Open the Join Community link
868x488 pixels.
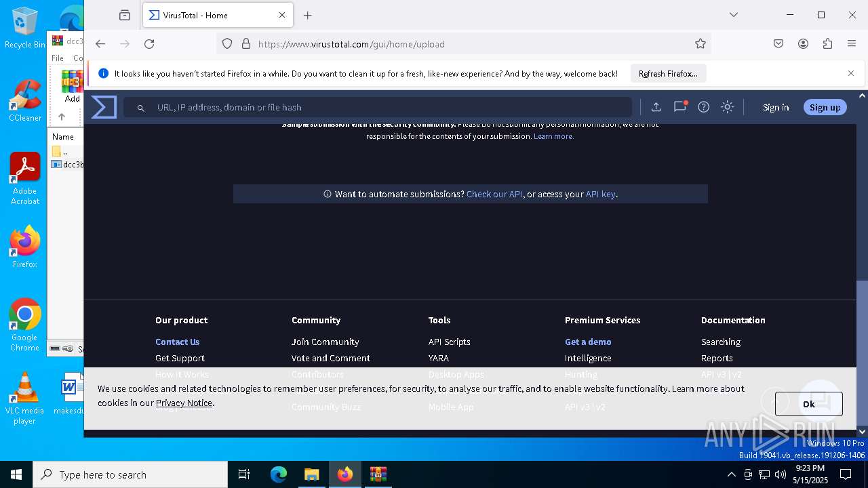(325, 342)
